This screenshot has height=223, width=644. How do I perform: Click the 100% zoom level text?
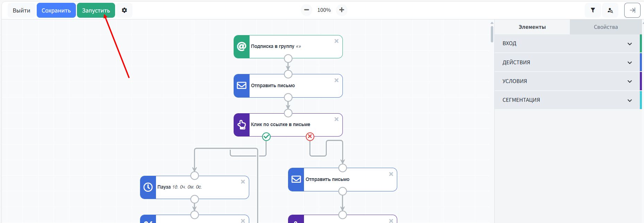324,10
